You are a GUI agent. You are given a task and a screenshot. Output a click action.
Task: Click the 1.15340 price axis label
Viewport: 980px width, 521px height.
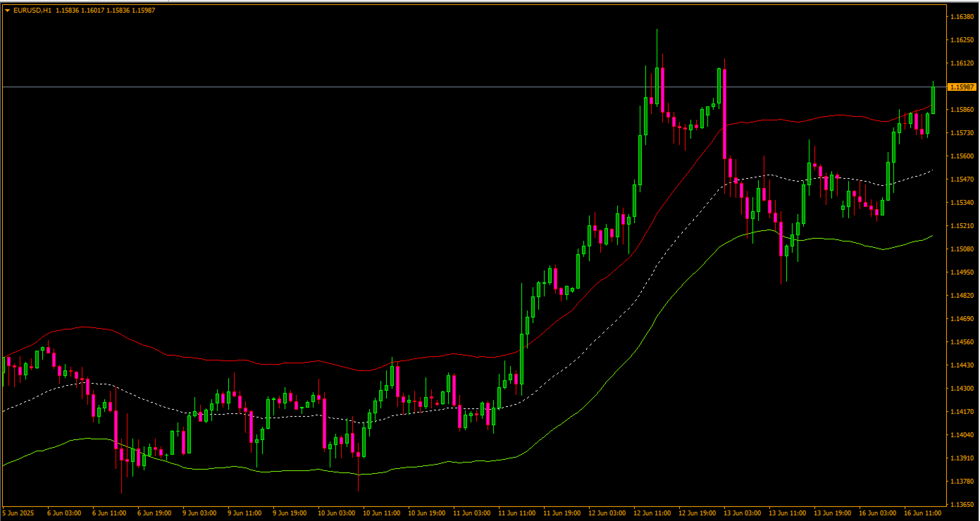click(x=962, y=202)
